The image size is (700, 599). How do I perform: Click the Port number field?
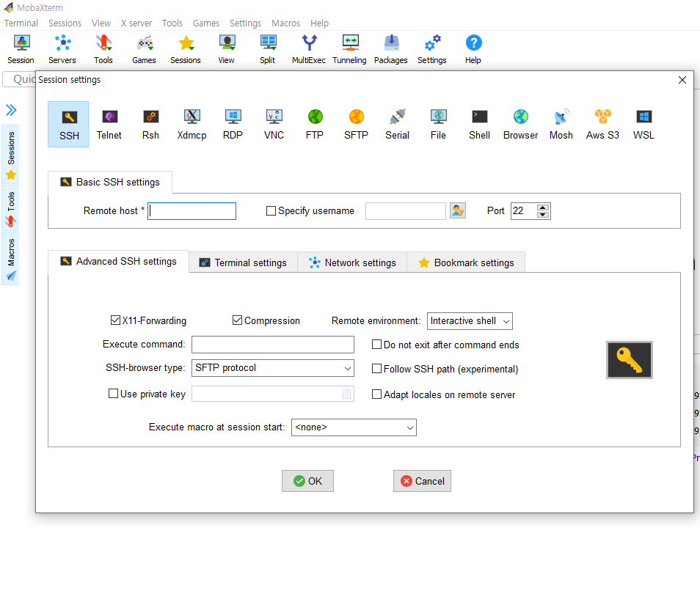(x=524, y=210)
